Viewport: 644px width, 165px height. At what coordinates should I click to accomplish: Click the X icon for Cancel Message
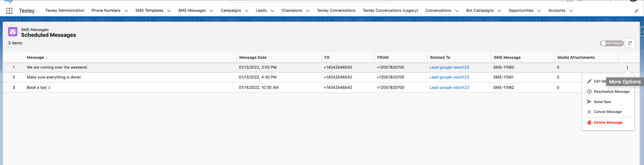(x=589, y=112)
